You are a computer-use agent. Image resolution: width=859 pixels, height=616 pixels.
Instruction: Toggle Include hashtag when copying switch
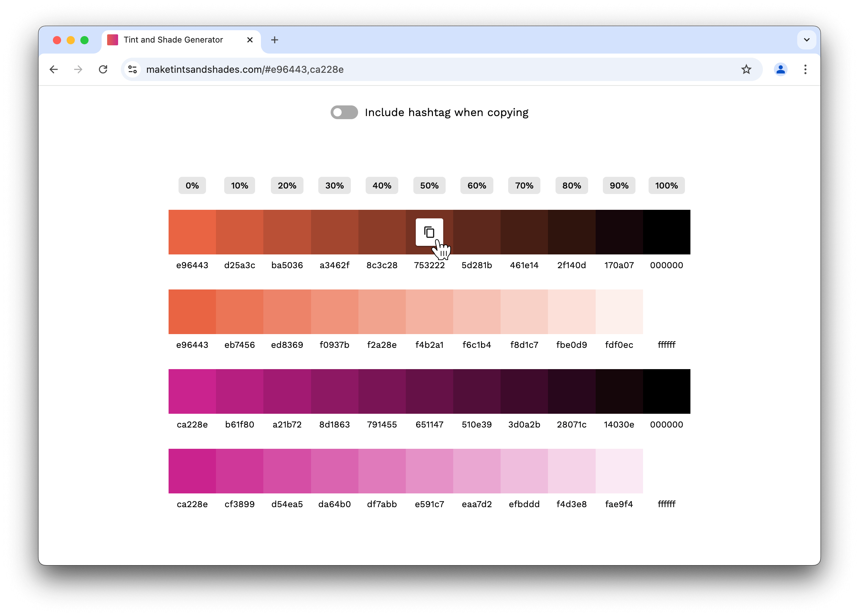point(344,113)
